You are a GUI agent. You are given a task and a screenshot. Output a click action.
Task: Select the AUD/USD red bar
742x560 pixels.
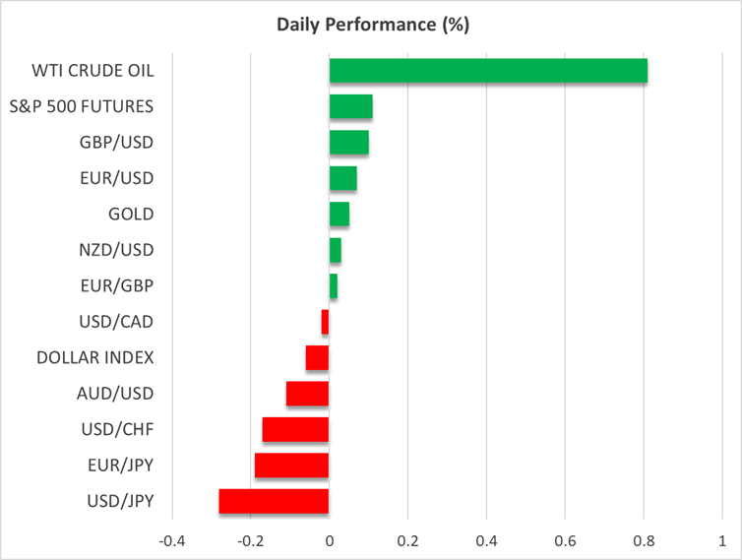pos(307,394)
